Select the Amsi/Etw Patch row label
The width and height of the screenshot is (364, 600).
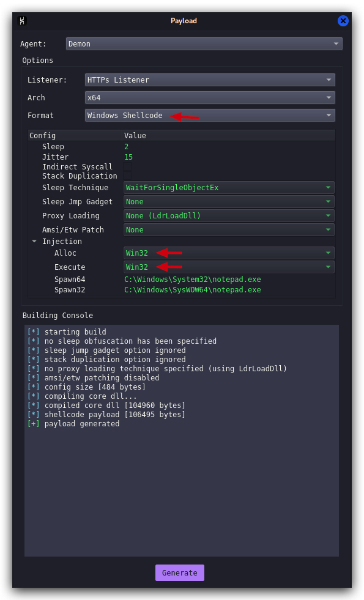73,229
